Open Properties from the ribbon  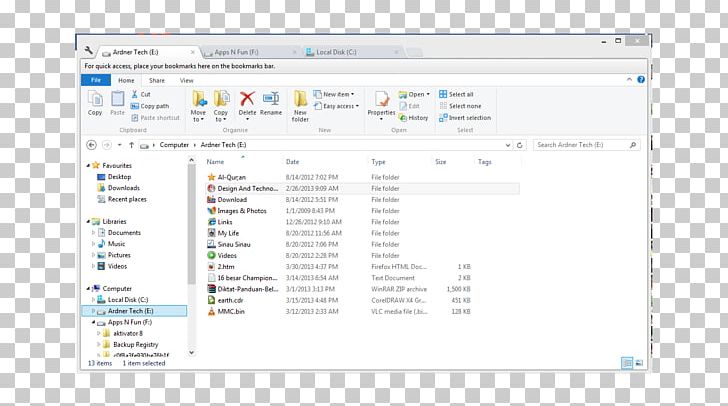coord(381,102)
